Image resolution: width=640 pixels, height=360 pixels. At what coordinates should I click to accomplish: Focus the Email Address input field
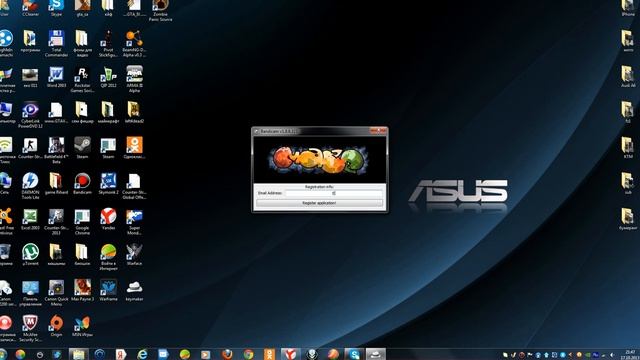tap(333, 193)
